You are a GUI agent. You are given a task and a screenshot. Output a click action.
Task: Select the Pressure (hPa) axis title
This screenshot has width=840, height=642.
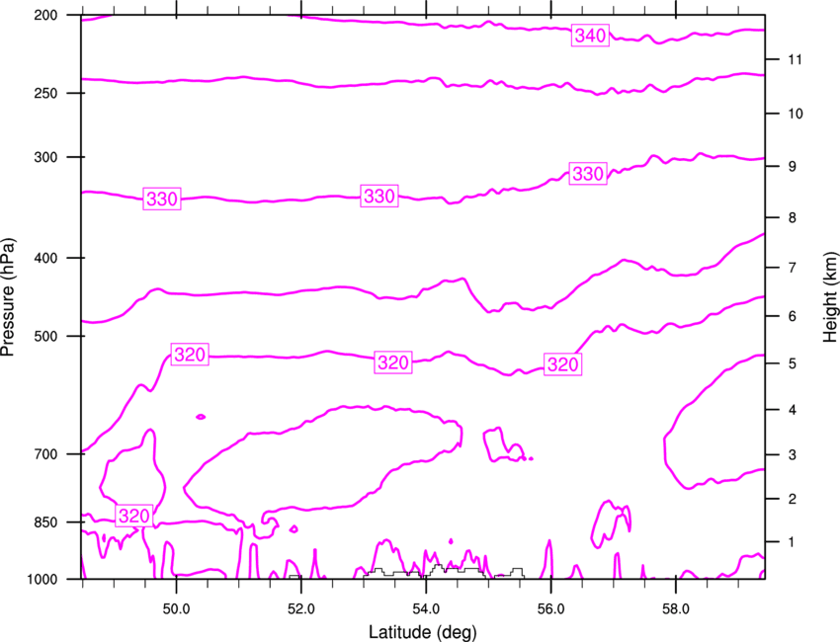point(8,296)
